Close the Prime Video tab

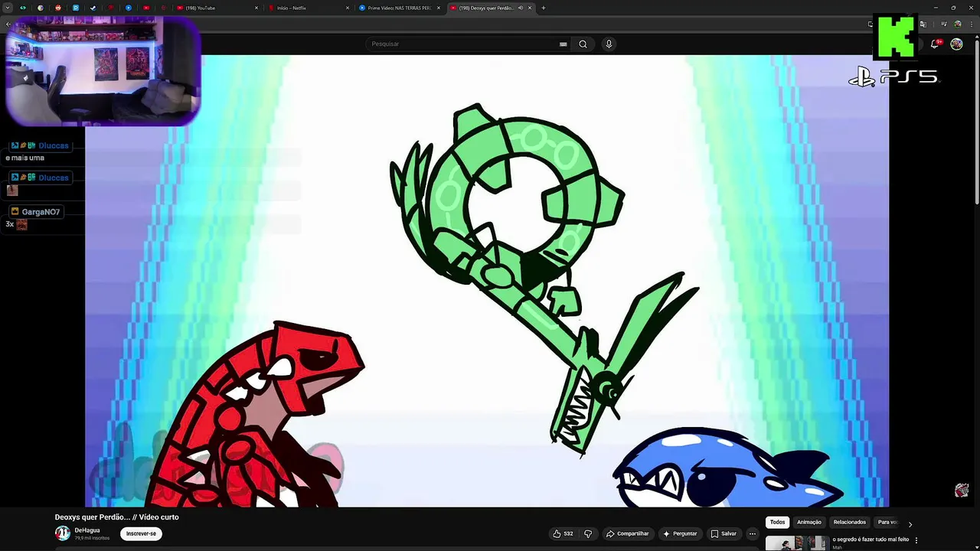point(439,8)
